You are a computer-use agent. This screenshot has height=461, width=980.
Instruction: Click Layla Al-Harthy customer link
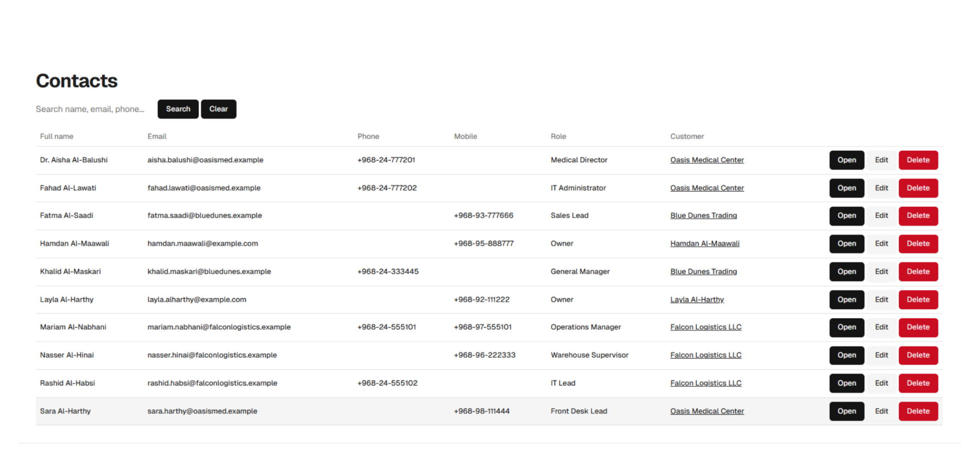click(x=697, y=299)
